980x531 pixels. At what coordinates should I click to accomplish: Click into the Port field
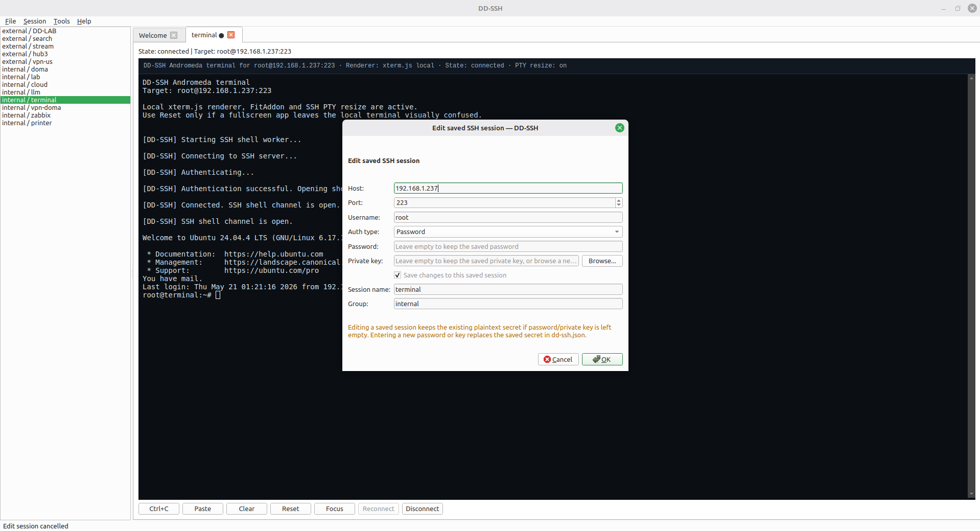[x=504, y=203]
